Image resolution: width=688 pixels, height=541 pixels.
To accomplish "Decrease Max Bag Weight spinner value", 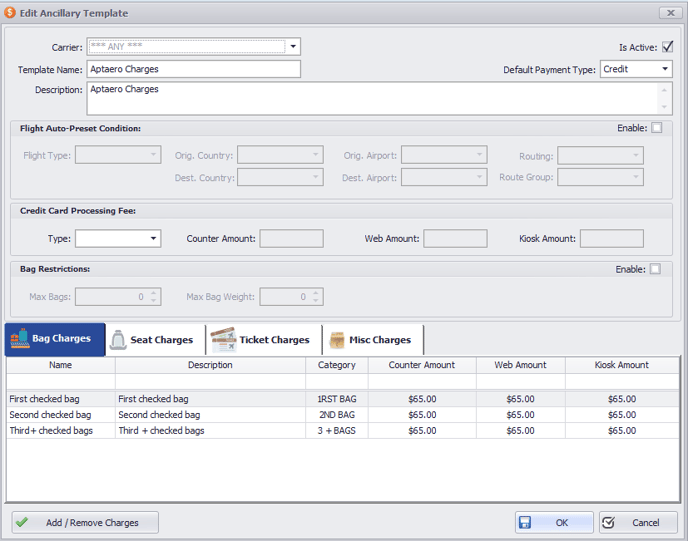I will 316,301.
